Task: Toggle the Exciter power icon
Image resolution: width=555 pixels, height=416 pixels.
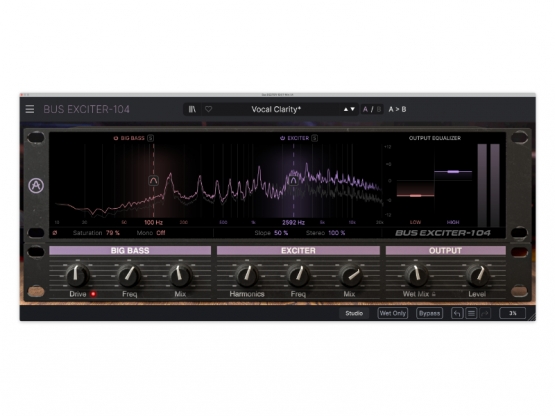Action: [x=282, y=138]
